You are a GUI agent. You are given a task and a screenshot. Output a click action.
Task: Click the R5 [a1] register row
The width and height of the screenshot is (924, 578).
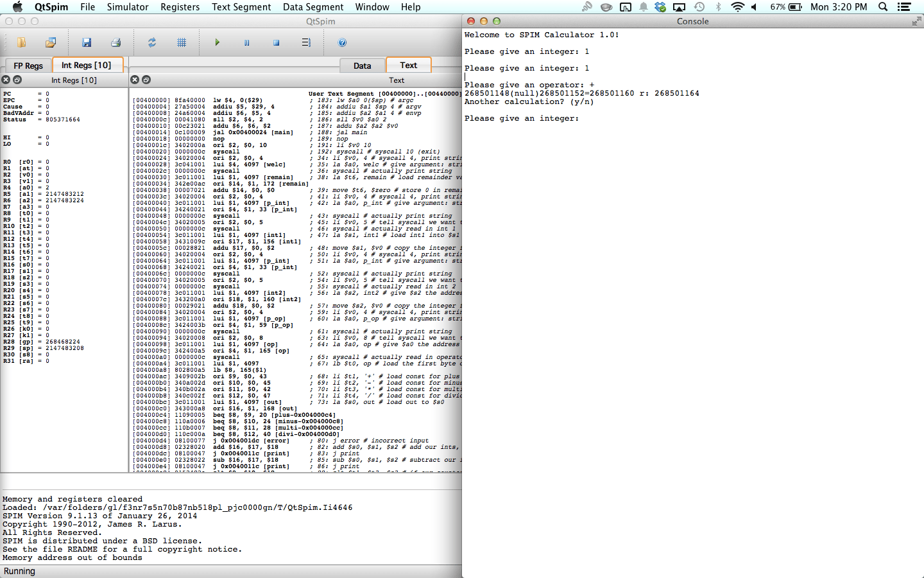point(44,194)
